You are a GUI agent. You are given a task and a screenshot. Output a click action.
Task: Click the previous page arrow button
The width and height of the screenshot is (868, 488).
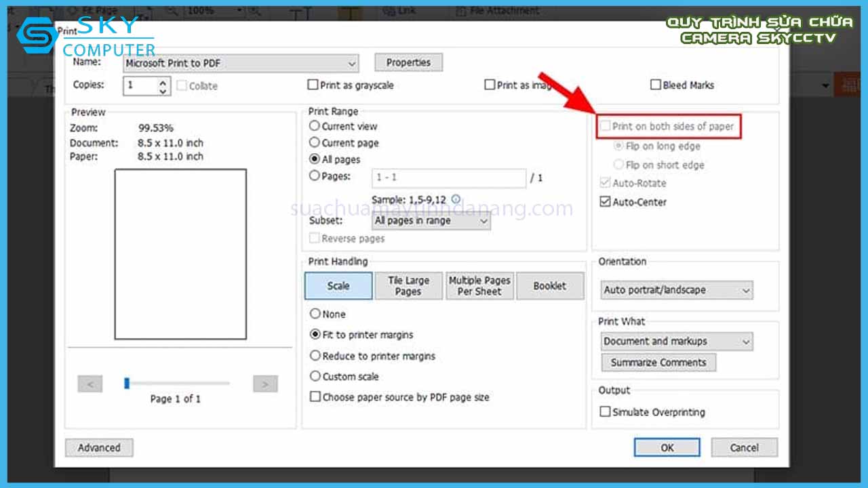pos(90,384)
